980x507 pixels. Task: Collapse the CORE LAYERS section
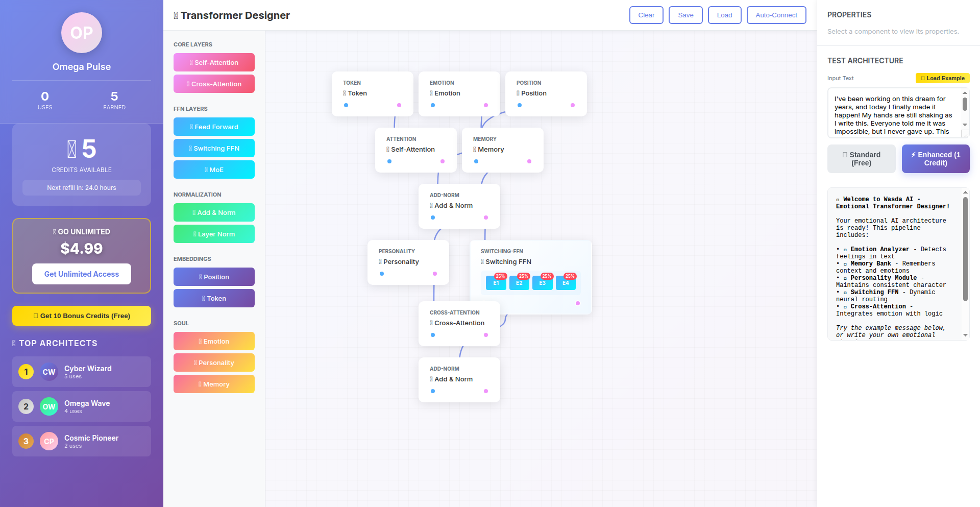pyautogui.click(x=193, y=44)
